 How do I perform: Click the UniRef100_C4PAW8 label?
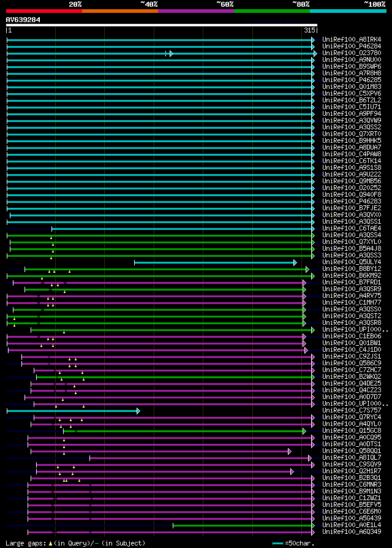point(352,154)
